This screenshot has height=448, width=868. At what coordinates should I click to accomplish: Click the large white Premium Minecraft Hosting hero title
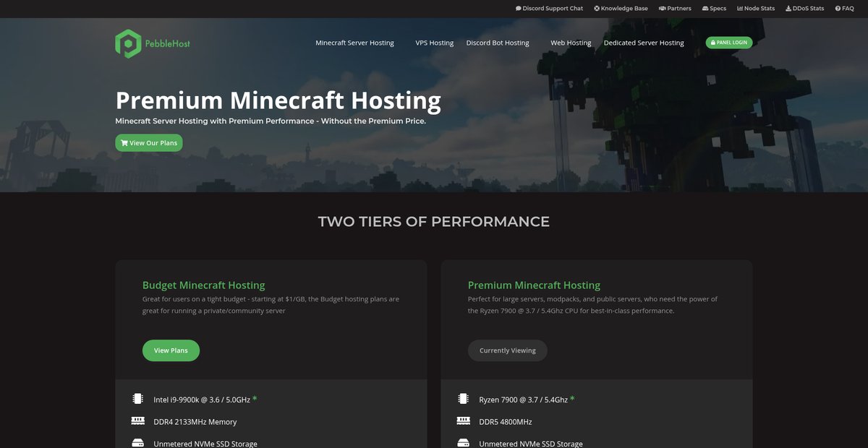pyautogui.click(x=278, y=100)
